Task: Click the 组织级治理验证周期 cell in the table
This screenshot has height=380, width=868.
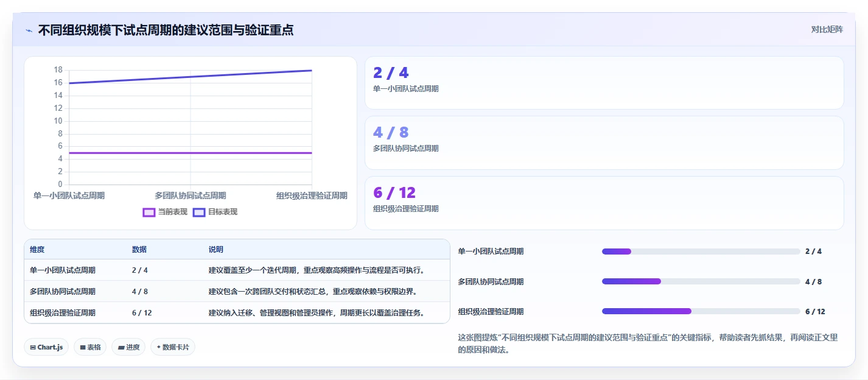Action: pyautogui.click(x=63, y=313)
